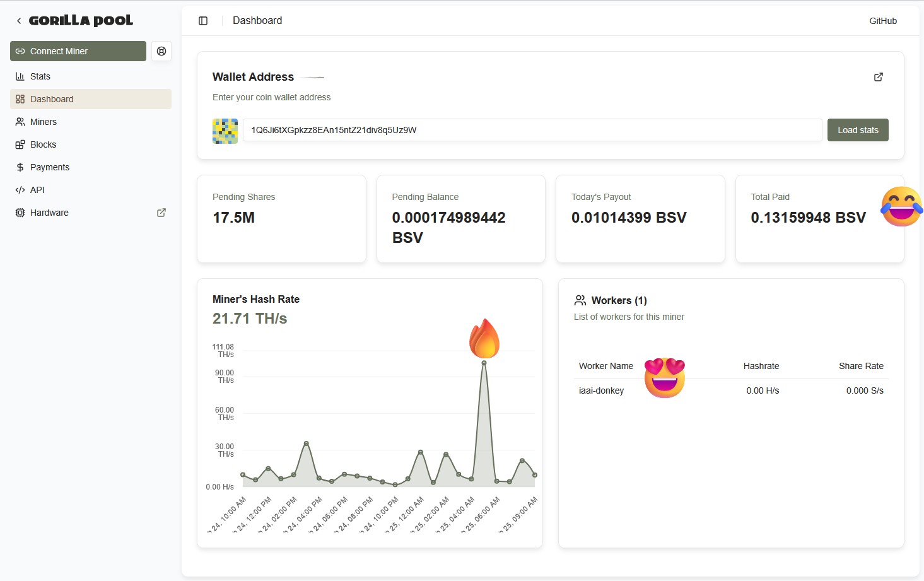Click the Connect Miner button

pyautogui.click(x=78, y=51)
